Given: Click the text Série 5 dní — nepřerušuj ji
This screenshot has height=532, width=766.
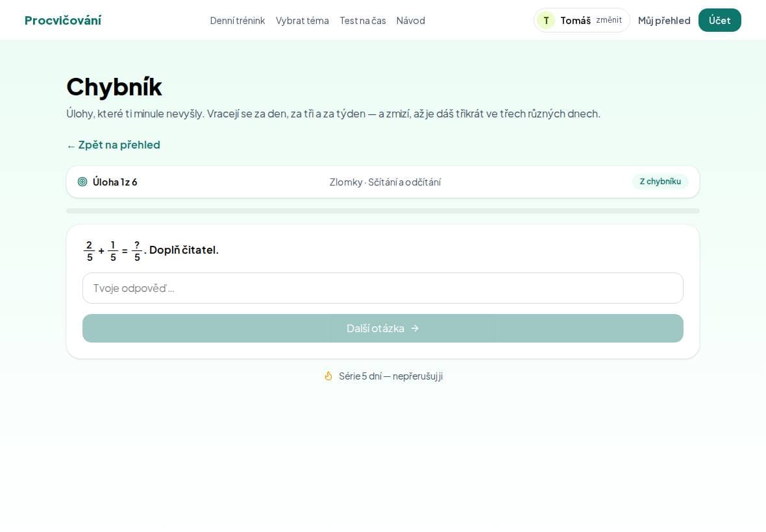Looking at the screenshot, I should 391,376.
